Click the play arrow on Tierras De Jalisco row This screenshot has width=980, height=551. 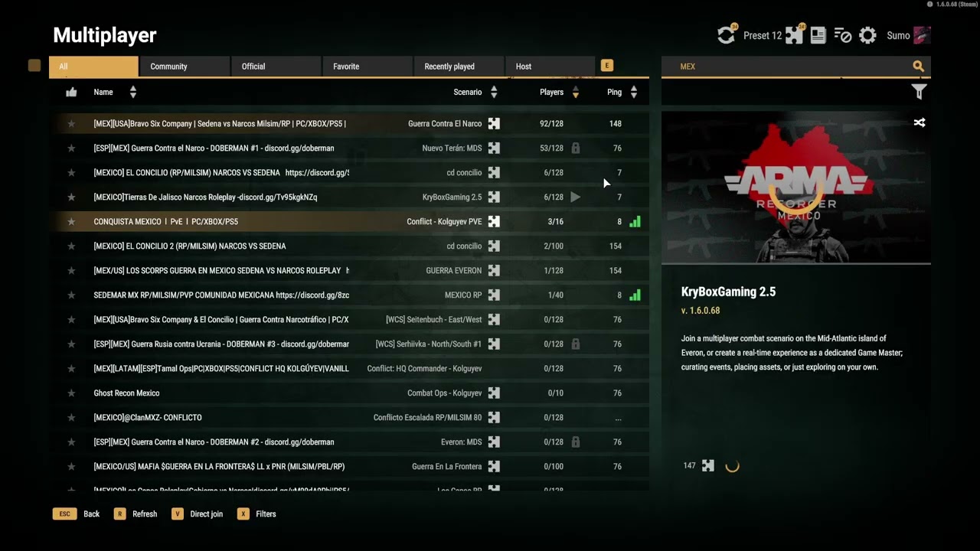click(x=575, y=197)
